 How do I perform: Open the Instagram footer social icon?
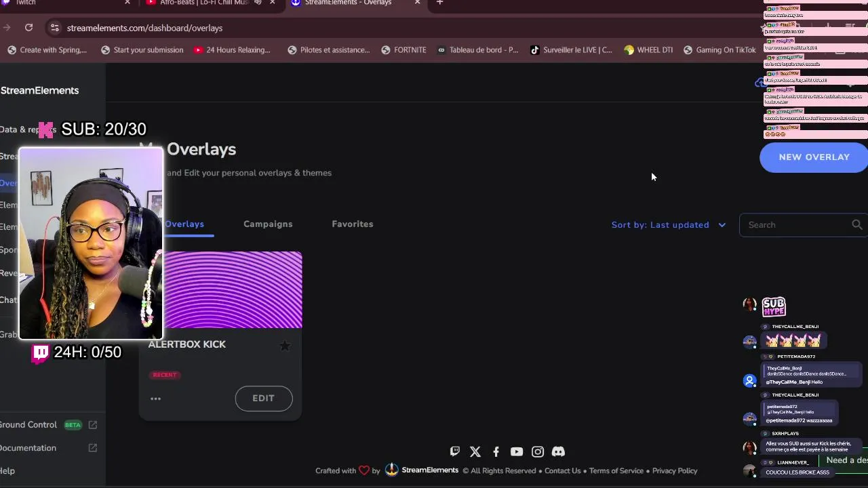pyautogui.click(x=538, y=451)
